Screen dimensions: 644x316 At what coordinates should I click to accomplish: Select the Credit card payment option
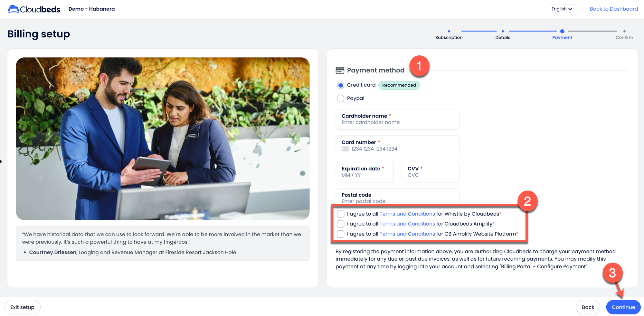tap(341, 85)
